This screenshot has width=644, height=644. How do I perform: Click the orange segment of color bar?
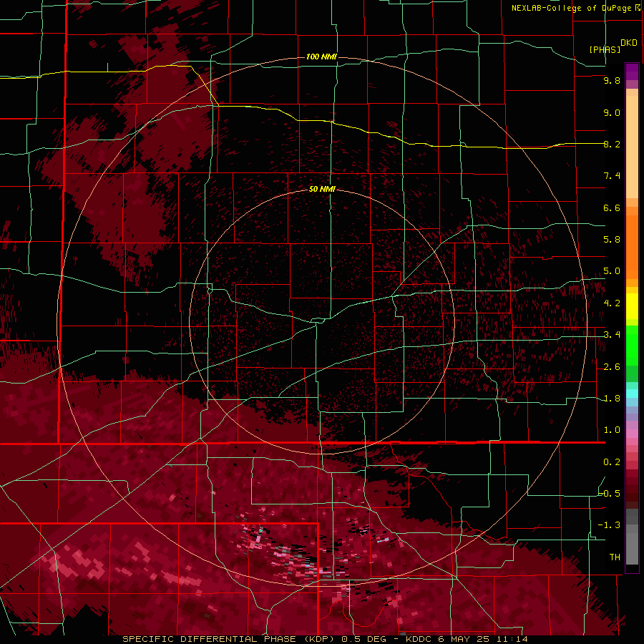point(632,246)
